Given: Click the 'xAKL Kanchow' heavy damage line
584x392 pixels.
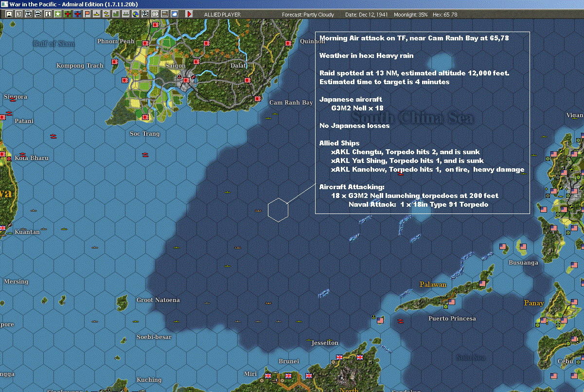Looking at the screenshot, I should pos(427,169).
